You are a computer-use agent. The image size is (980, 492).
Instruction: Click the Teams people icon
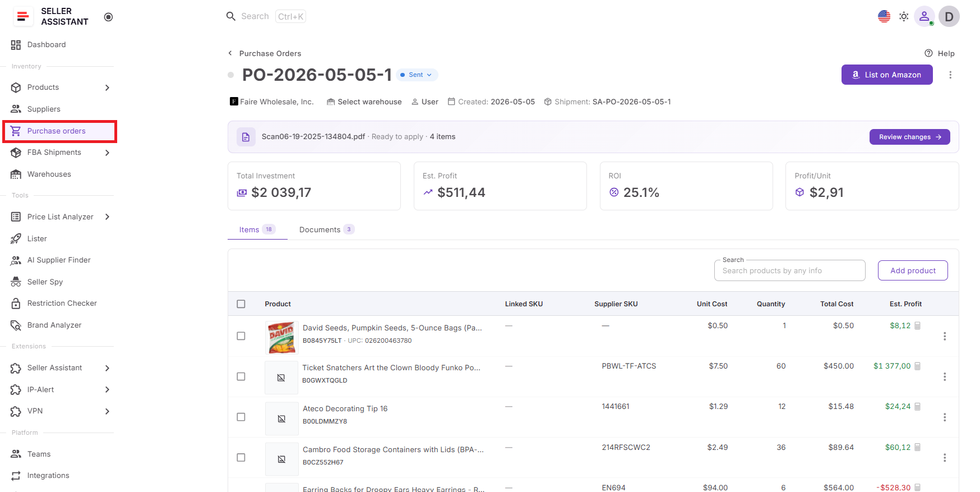click(x=16, y=454)
